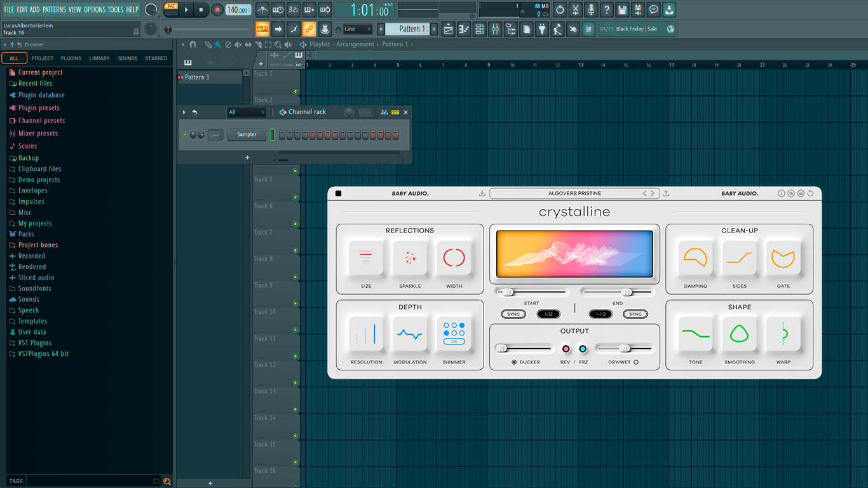Open the TOOLS menu
The image size is (868, 488).
[116, 10]
